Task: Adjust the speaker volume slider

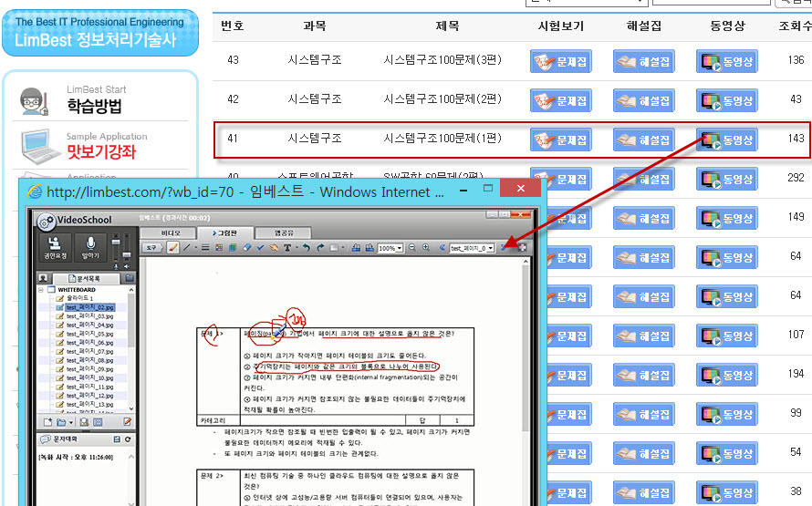Action: tap(127, 254)
